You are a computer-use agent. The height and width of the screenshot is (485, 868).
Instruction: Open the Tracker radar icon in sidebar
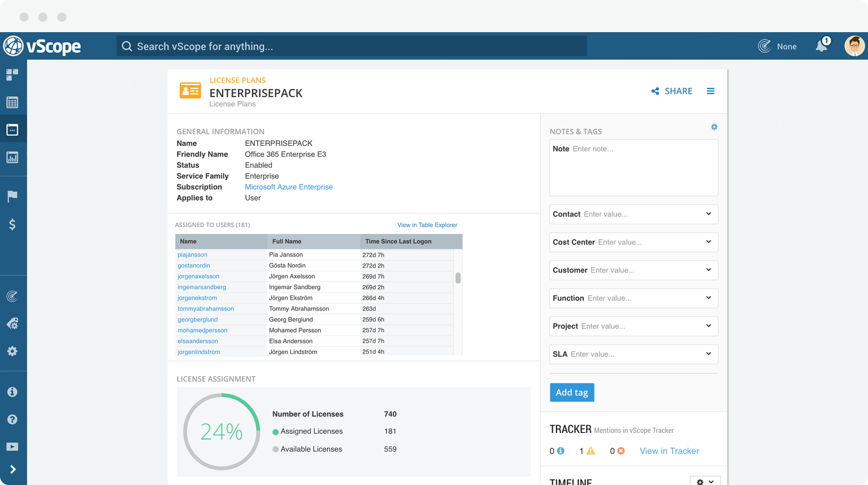point(12,296)
